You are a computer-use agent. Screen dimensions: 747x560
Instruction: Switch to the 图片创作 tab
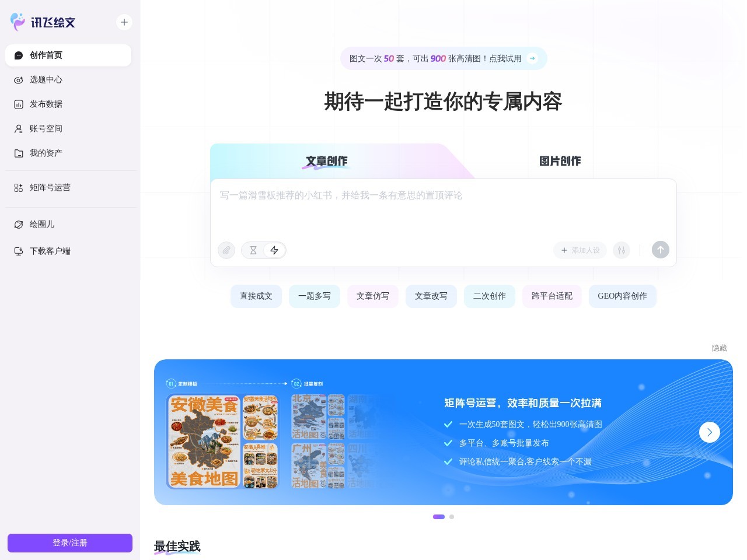(560, 161)
